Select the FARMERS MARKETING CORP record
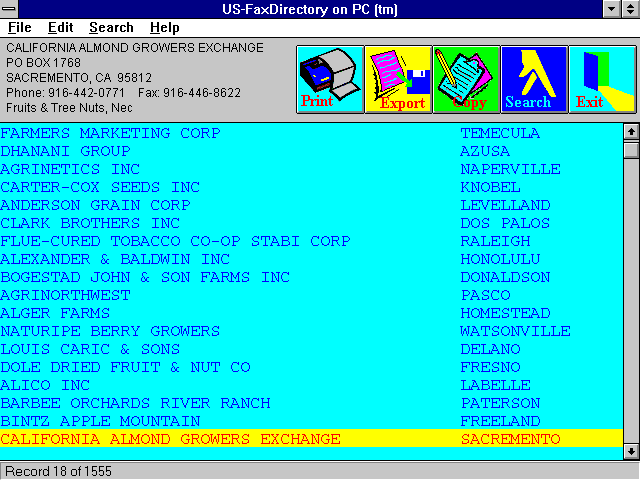 (x=311, y=133)
